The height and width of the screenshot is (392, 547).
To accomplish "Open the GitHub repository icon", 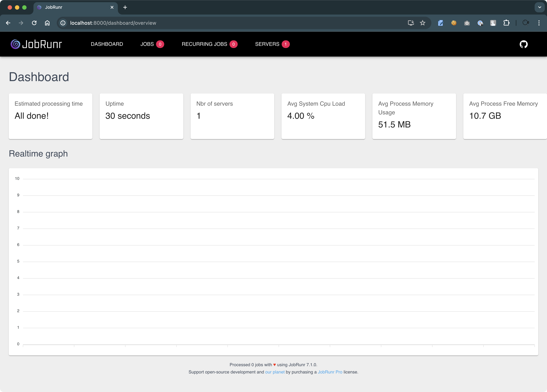I will [x=523, y=44].
